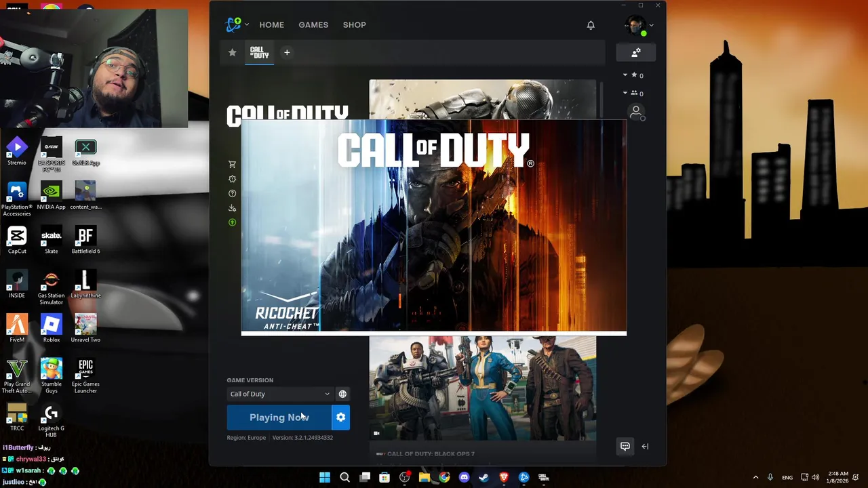This screenshot has width=868, height=488.
Task: Open FiveM desktop shortcut
Action: tap(17, 329)
